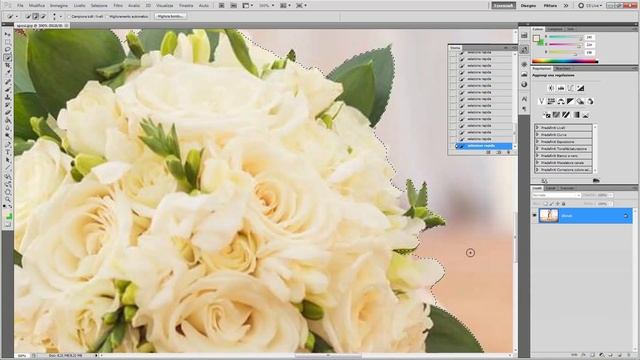
Task: Select the Lasso tool
Action: click(x=8, y=49)
